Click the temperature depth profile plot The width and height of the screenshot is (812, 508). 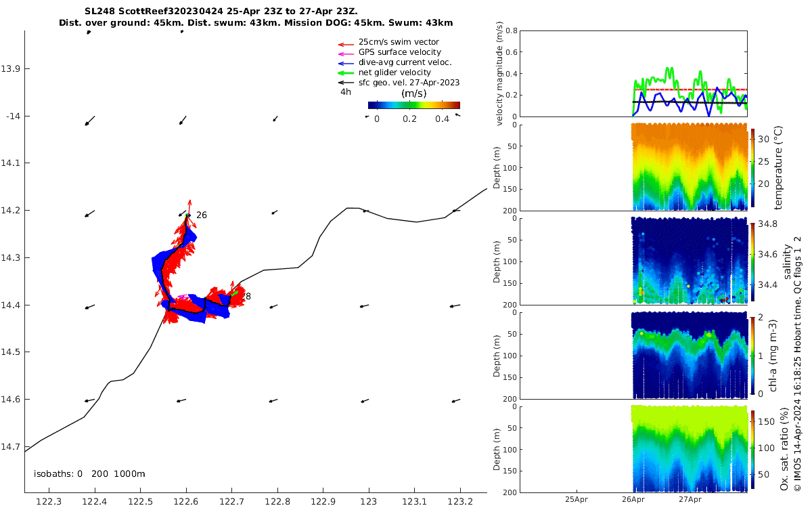click(689, 167)
